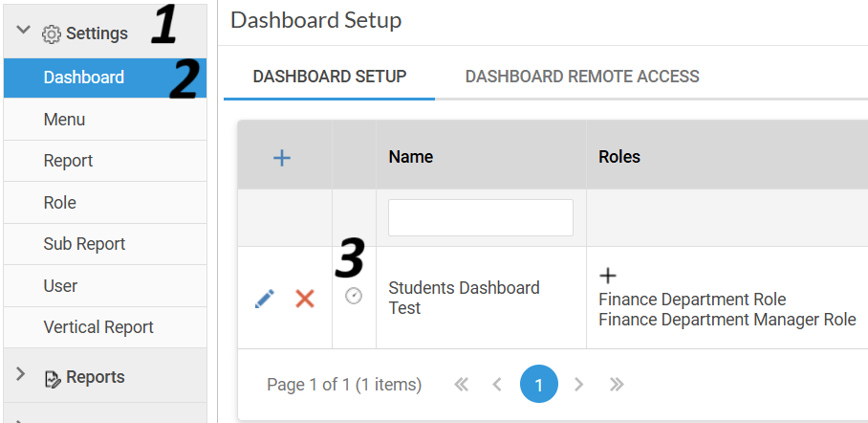Collapse the Settings section chevron
The width and height of the screenshot is (868, 423).
(x=23, y=30)
